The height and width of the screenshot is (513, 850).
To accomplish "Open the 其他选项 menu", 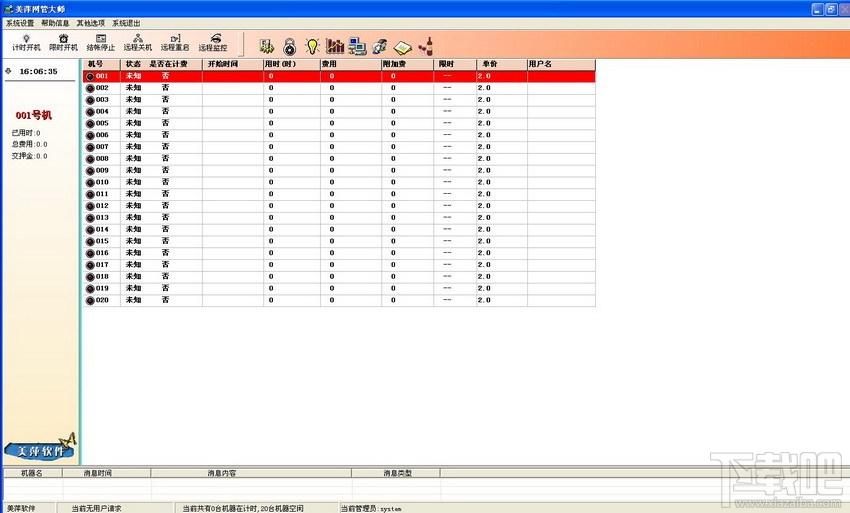I will click(x=91, y=23).
